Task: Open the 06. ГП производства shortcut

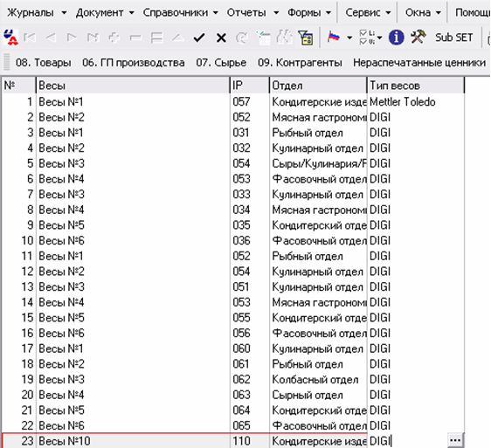Action: coord(134,63)
